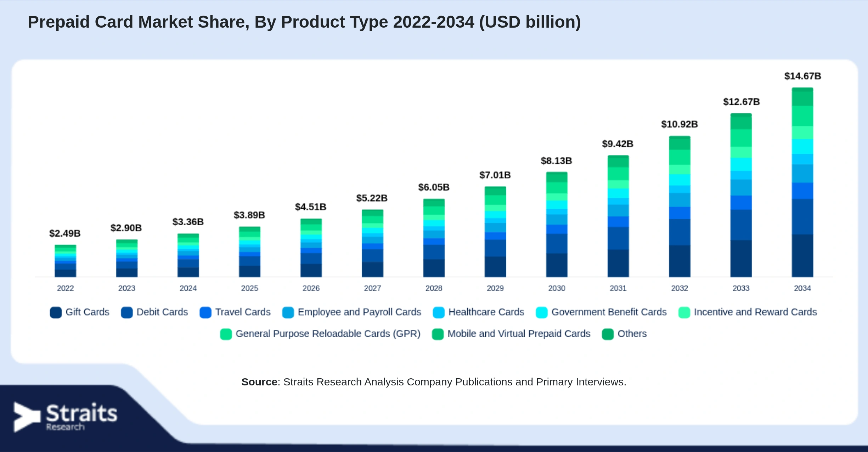Click the General Purpose Reloadable Cards swatch
868x452 pixels.
click(x=226, y=334)
